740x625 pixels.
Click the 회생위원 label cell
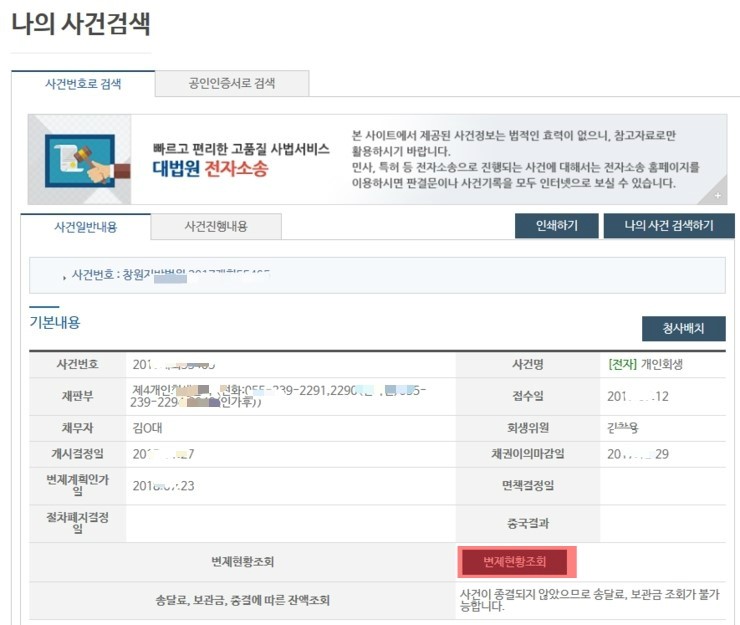pos(528,428)
